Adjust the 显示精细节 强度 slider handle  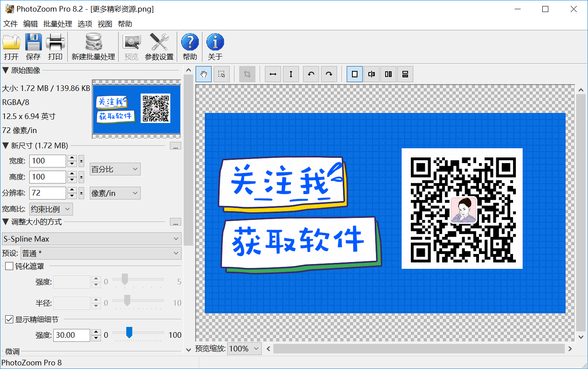[129, 333]
